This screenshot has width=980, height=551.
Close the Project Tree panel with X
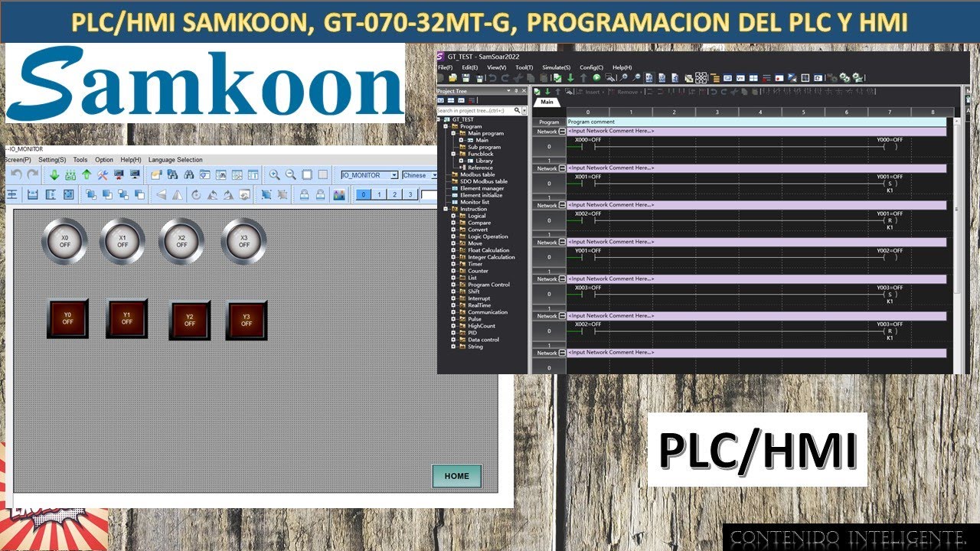tap(524, 91)
